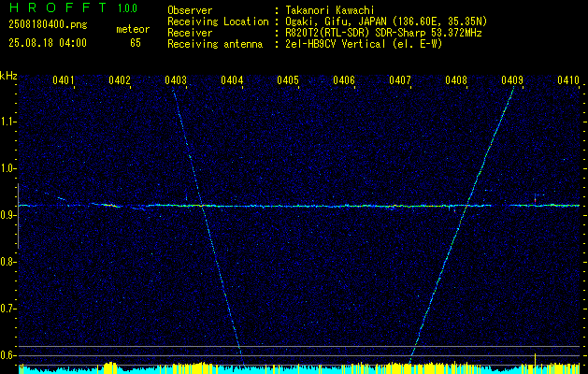Click the 0.7 kHz axis label

click(x=7, y=309)
